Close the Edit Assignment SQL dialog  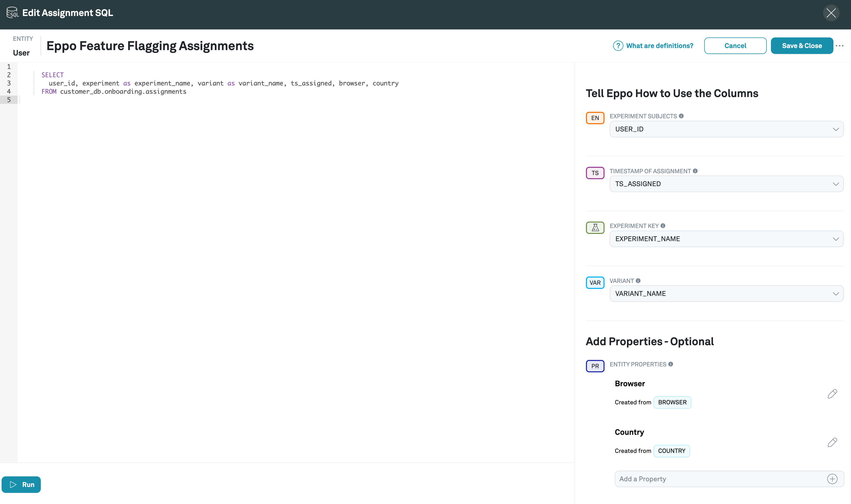coord(831,13)
